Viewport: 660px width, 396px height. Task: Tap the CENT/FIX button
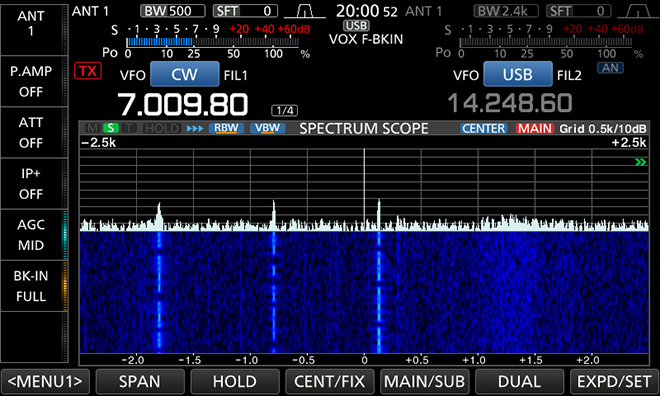[x=330, y=382]
